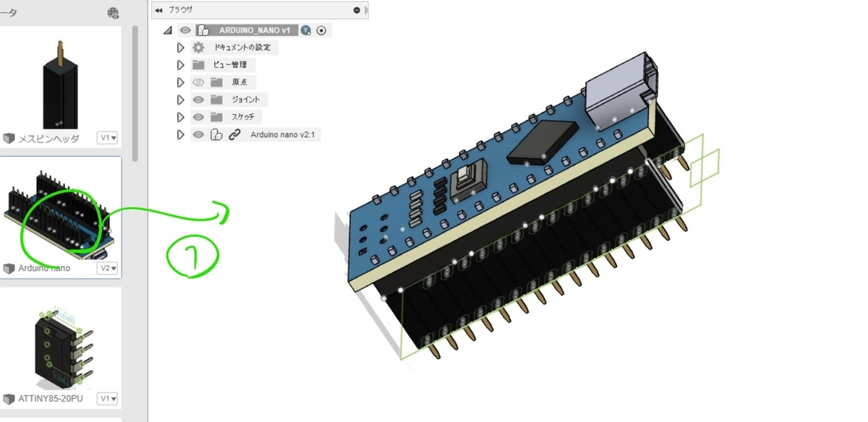Image resolution: width=868 pixels, height=422 pixels.
Task: Hide the スケッチ folder
Action: coord(198,117)
